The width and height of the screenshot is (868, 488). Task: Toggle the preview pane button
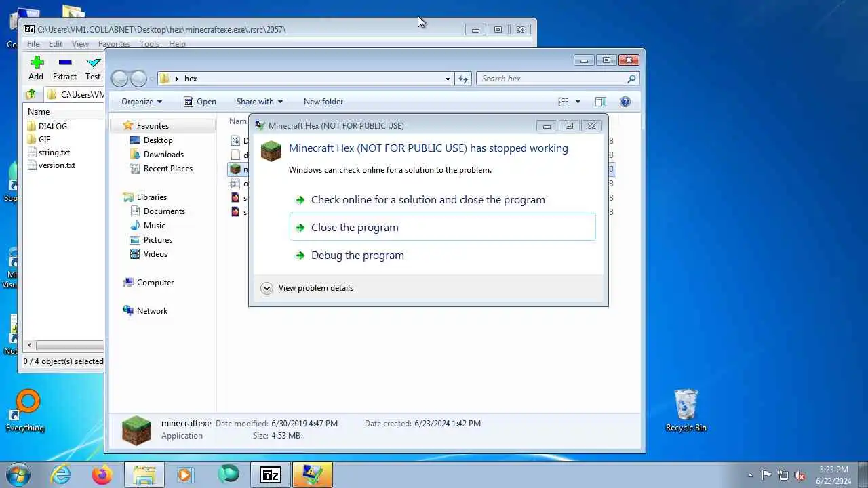(601, 102)
